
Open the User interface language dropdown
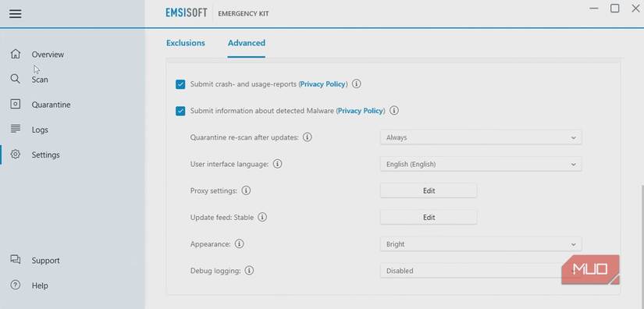(x=481, y=164)
